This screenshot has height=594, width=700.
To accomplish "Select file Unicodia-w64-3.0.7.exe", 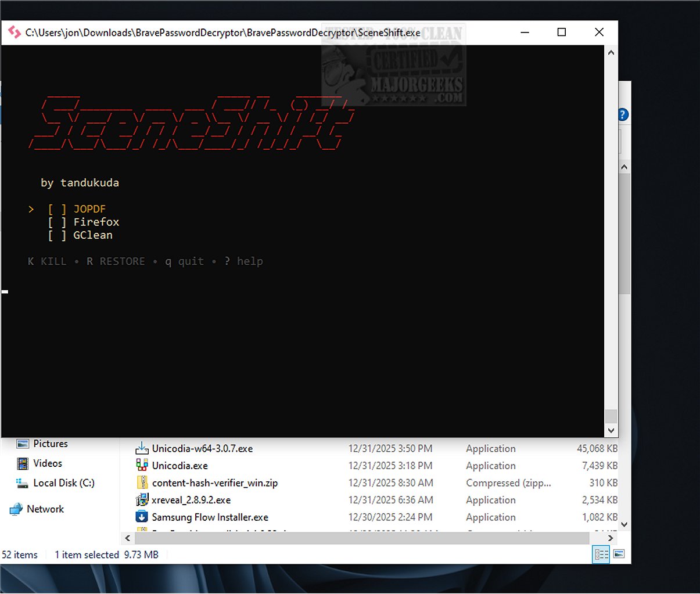I will (202, 449).
